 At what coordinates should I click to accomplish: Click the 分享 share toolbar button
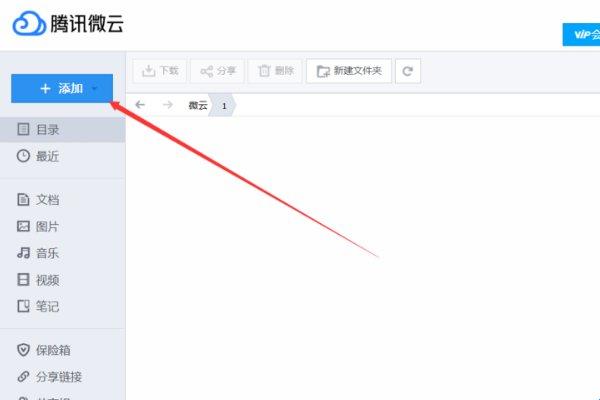tap(217, 71)
